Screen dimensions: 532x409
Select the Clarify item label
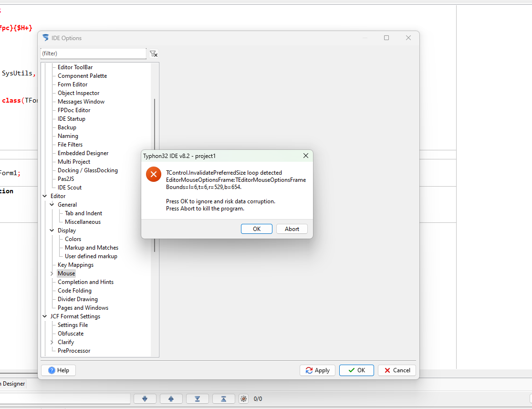coord(65,342)
